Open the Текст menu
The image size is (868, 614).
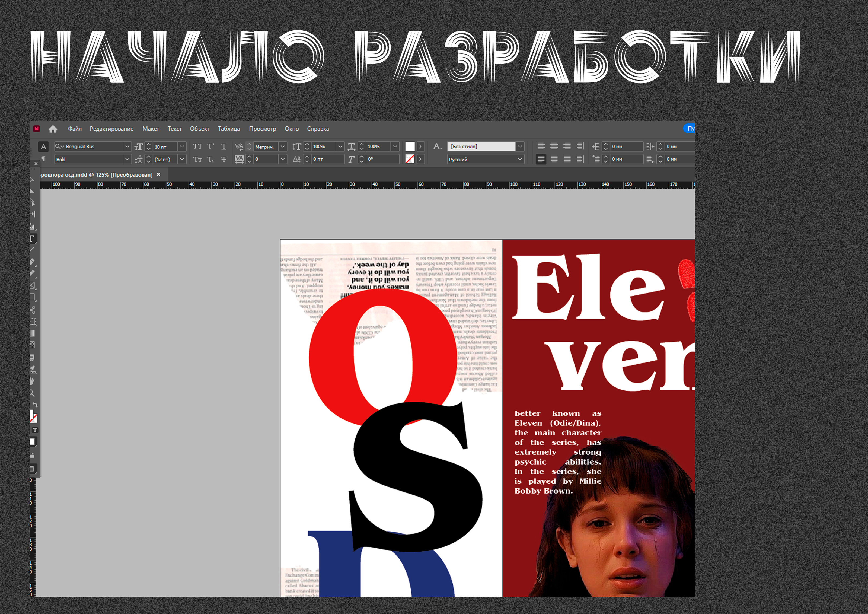click(174, 129)
